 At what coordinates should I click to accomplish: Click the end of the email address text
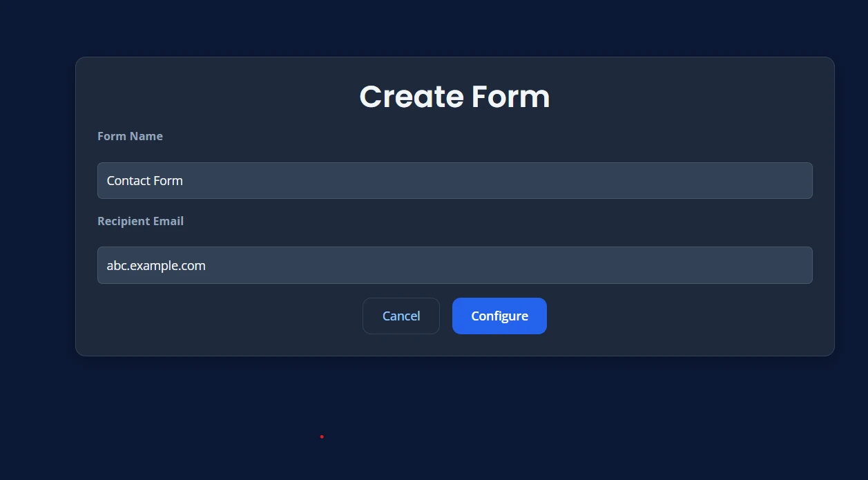coord(206,265)
